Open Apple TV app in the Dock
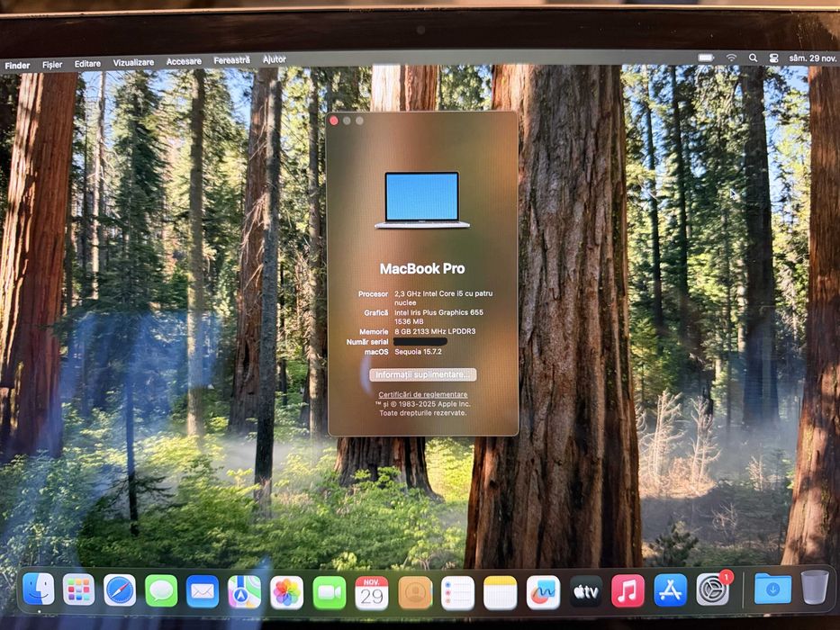The height and width of the screenshot is (630, 840). [585, 591]
